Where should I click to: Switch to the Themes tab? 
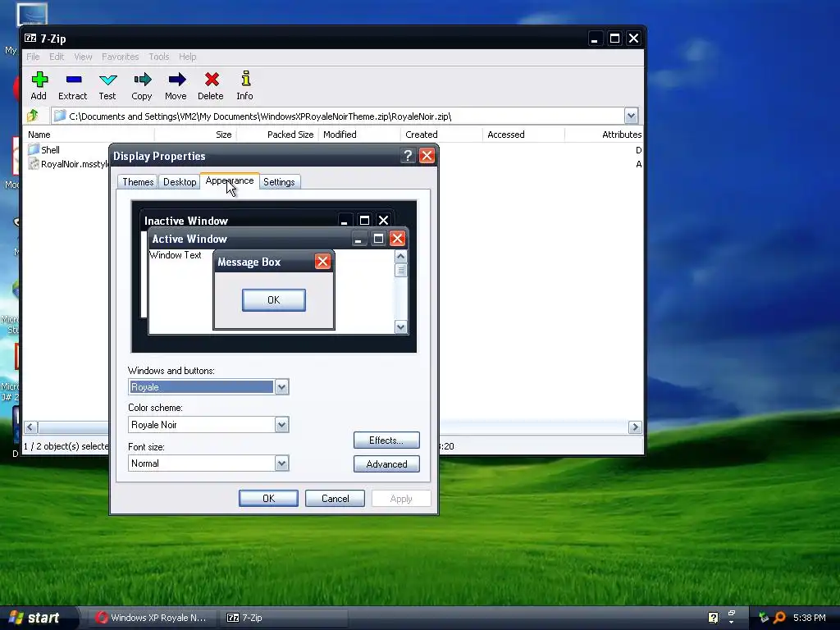[x=138, y=182]
